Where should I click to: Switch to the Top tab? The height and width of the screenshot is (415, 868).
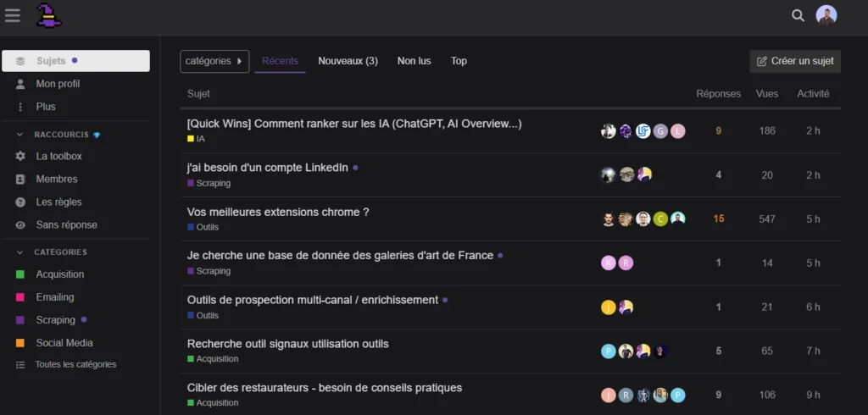point(459,61)
